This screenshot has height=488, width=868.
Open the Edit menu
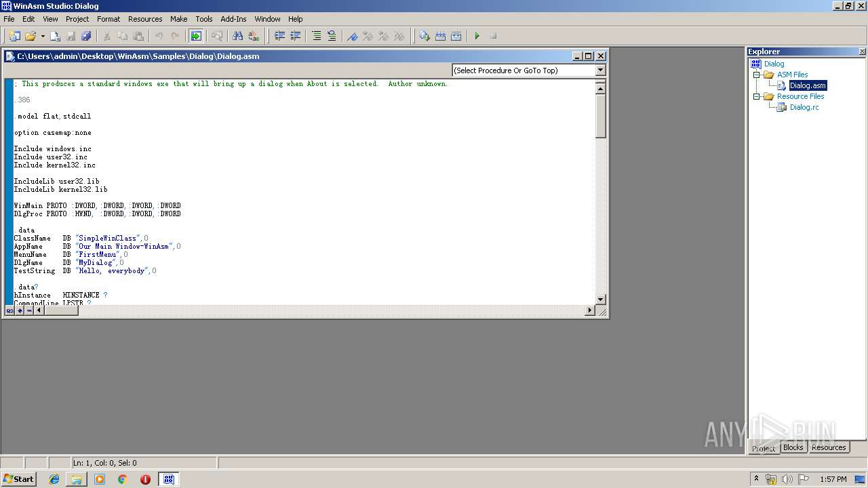[28, 19]
